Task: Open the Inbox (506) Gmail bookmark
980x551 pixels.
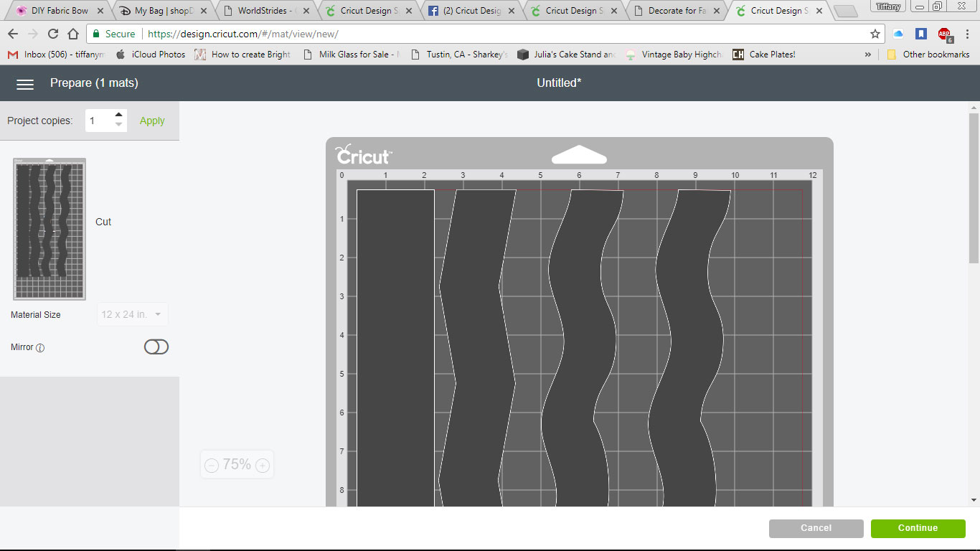Action: (56, 55)
